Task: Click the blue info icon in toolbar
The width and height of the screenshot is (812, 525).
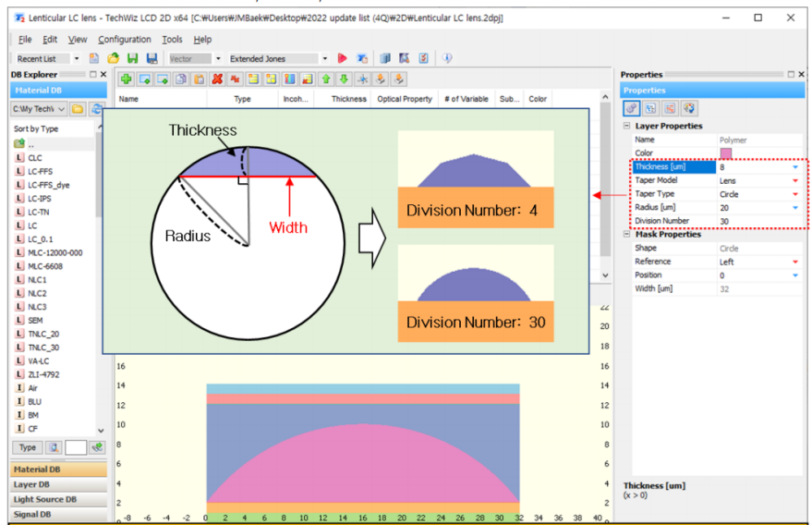Action: [447, 58]
